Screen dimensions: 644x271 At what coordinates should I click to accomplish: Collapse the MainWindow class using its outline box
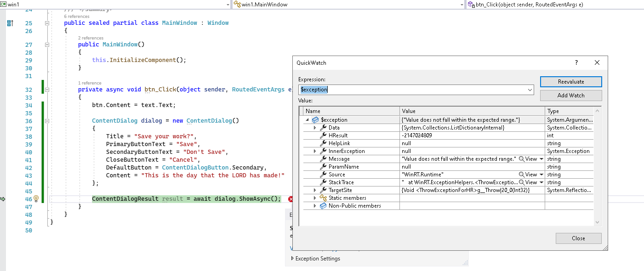pyautogui.click(x=47, y=23)
